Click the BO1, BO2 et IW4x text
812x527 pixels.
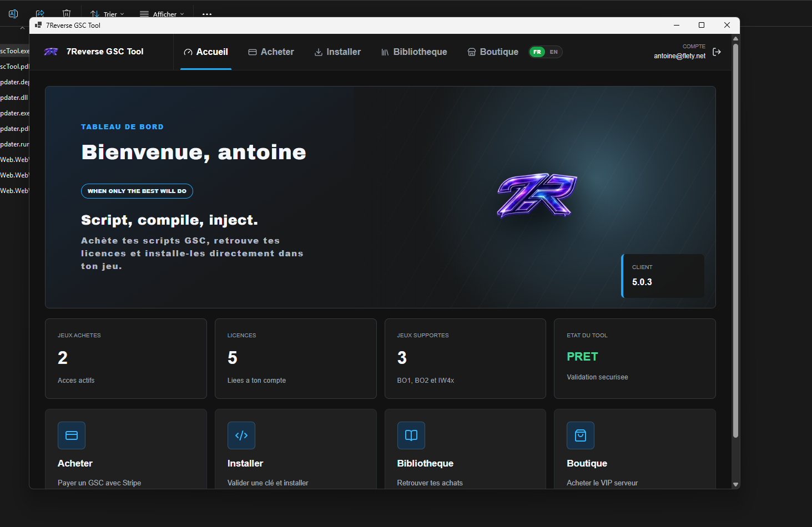pyautogui.click(x=426, y=381)
